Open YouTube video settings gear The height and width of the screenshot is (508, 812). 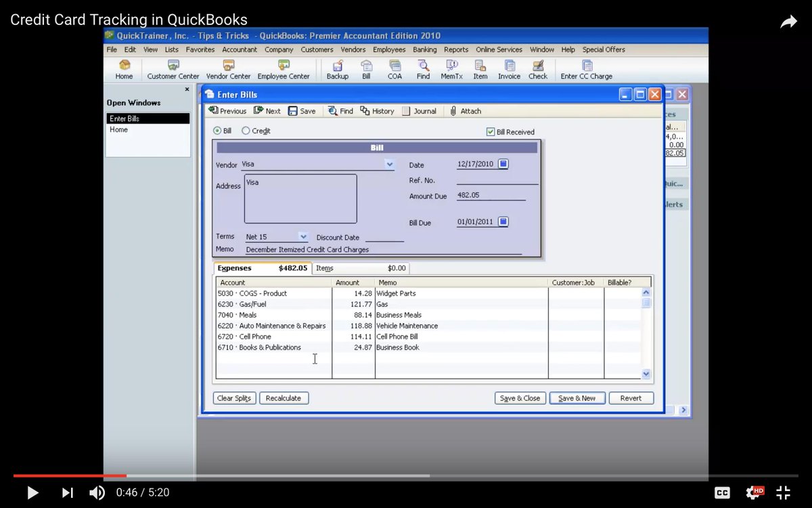[x=754, y=492]
